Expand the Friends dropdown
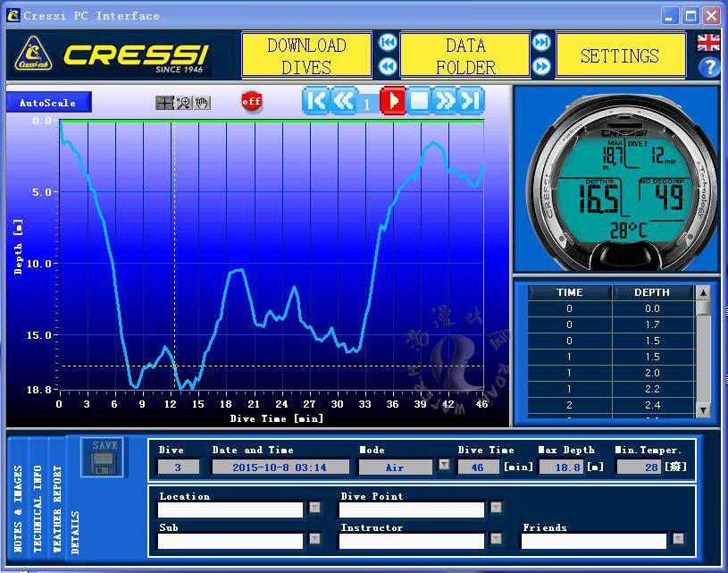Screen dimensions: 728x573 point(678,539)
